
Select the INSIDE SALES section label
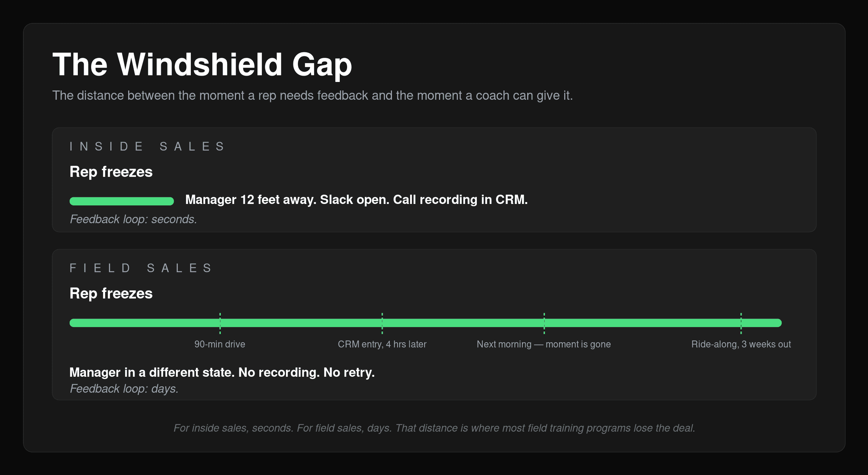click(x=147, y=146)
